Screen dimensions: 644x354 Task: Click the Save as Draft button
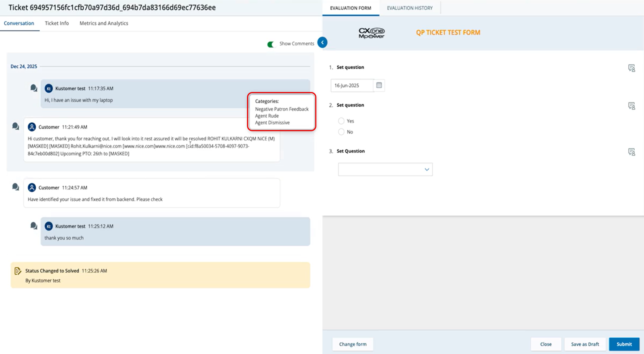click(585, 344)
